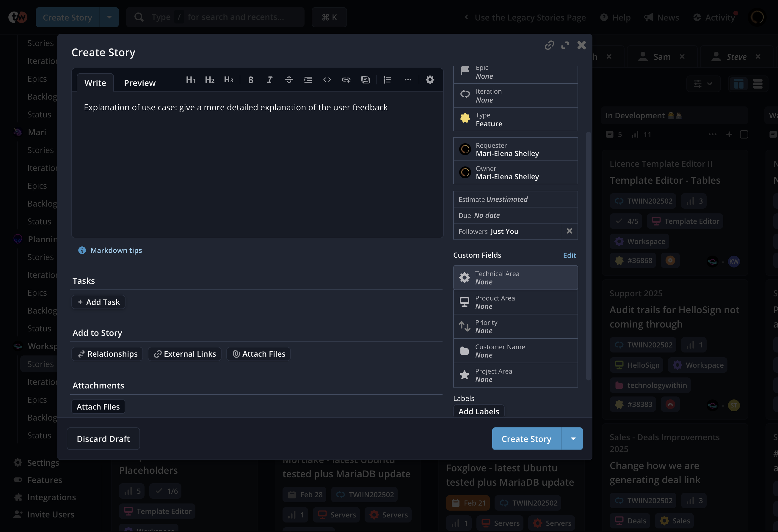
Task: Discard the story draft
Action: point(103,439)
